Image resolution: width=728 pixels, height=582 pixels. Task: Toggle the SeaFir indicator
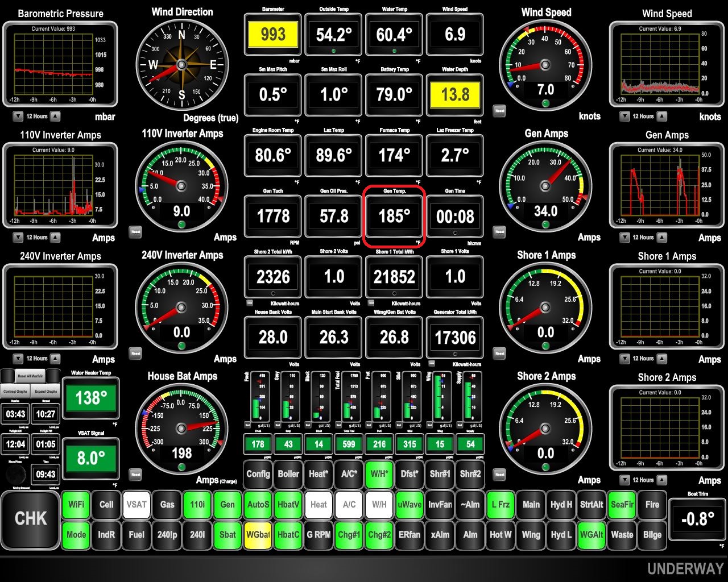pos(622,505)
